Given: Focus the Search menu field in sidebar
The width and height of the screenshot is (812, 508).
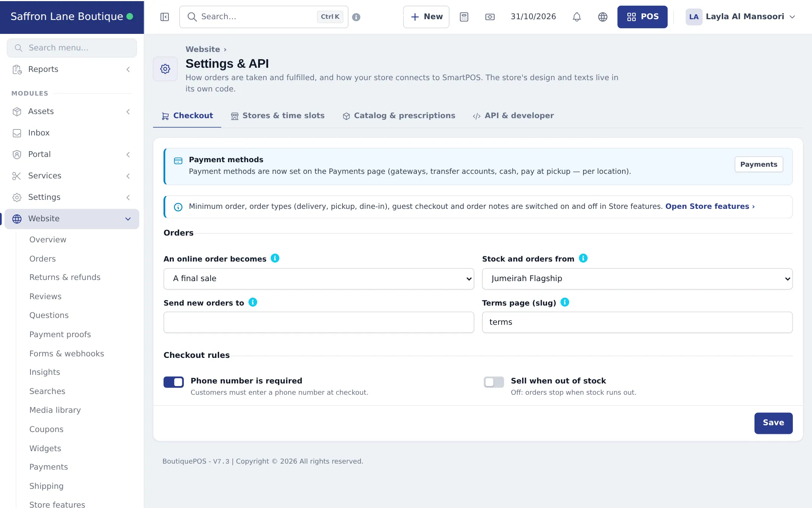Looking at the screenshot, I should [72, 48].
